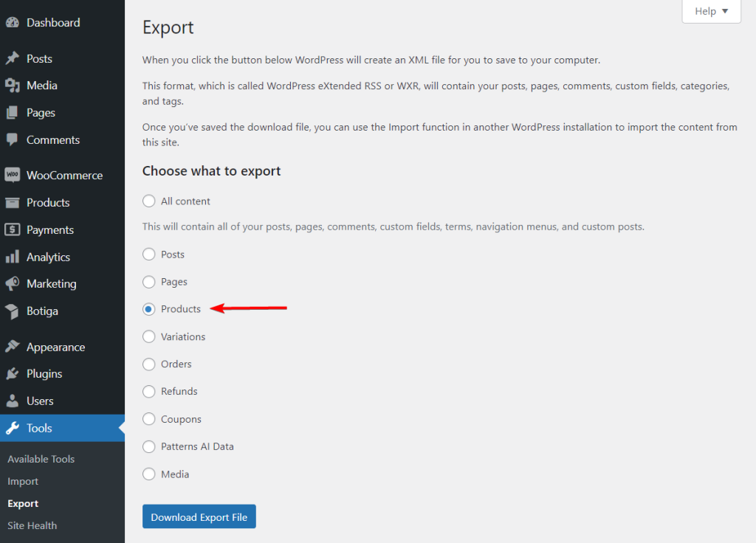This screenshot has height=543, width=756.
Task: Click the Analytics bar chart icon
Action: [13, 256]
